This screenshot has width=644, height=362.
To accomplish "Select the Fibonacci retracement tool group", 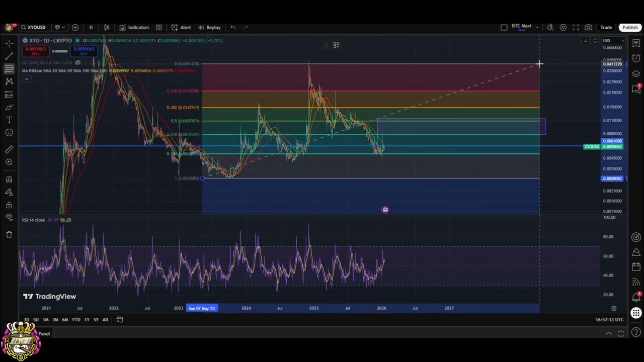I will 9,69.
